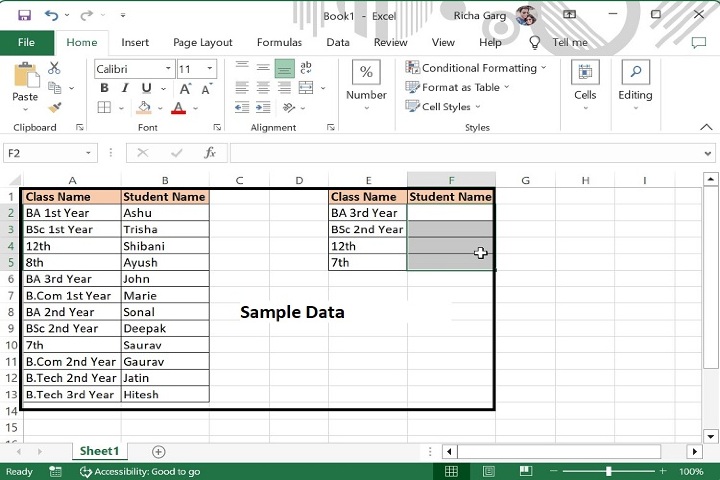
Task: Click Merge & Center icon
Action: pyautogui.click(x=306, y=87)
